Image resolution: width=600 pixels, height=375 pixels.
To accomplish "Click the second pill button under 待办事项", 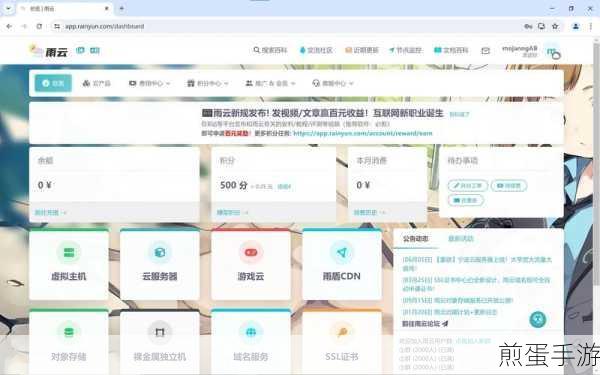I will click(509, 186).
